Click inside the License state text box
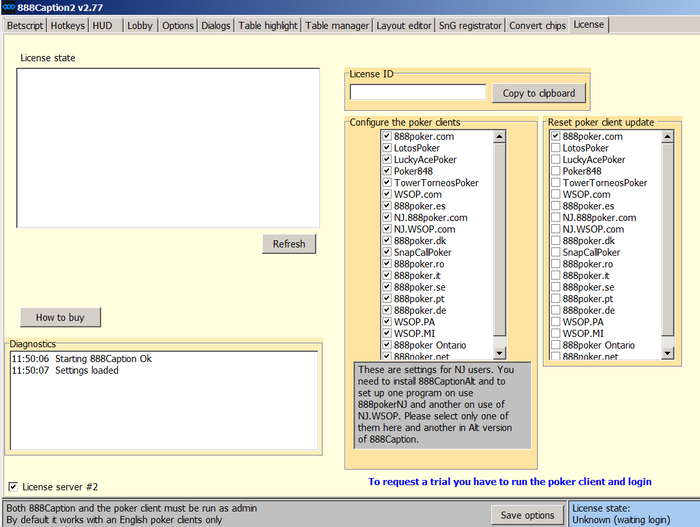700x527 pixels. 168,148
